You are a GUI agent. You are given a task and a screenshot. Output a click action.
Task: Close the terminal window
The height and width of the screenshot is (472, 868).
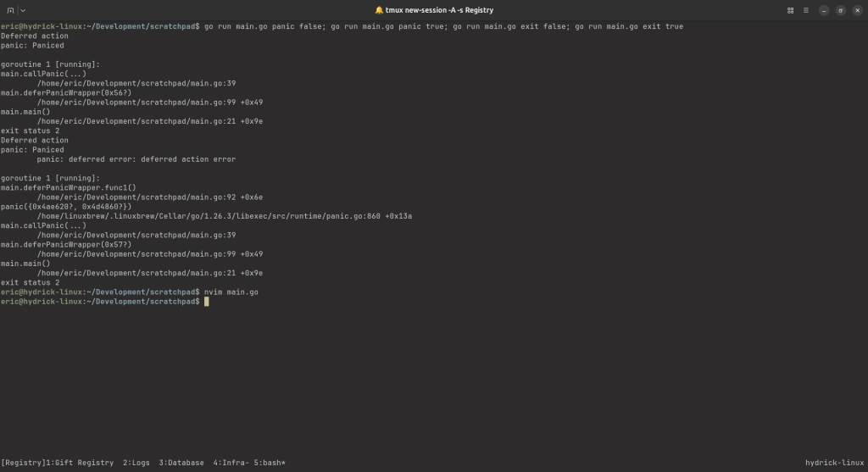pyautogui.click(x=858, y=10)
